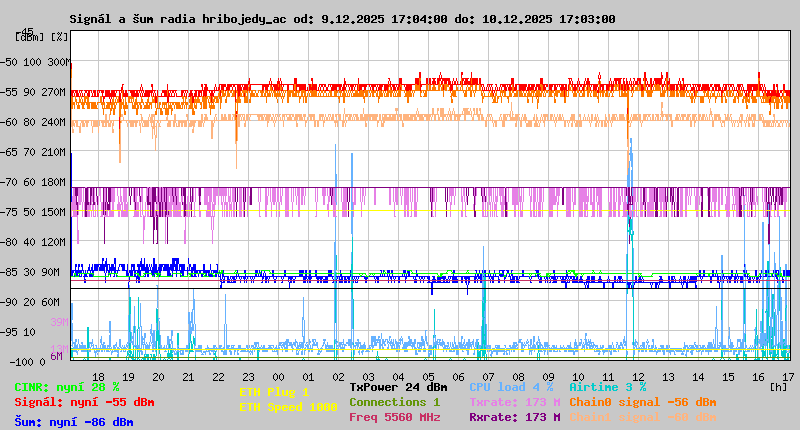Click the '21' hour label on x-axis
Screen dimensions: 800x430
point(188,377)
